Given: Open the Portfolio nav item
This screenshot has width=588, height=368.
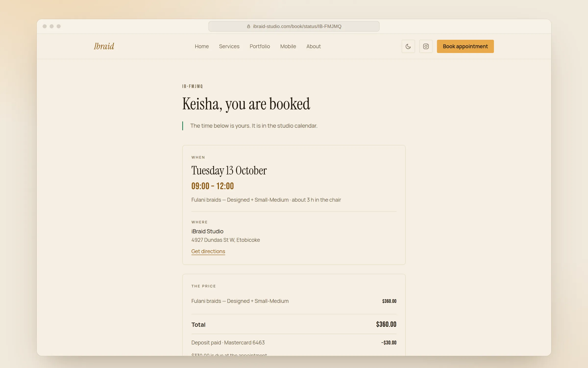Looking at the screenshot, I should [x=260, y=46].
